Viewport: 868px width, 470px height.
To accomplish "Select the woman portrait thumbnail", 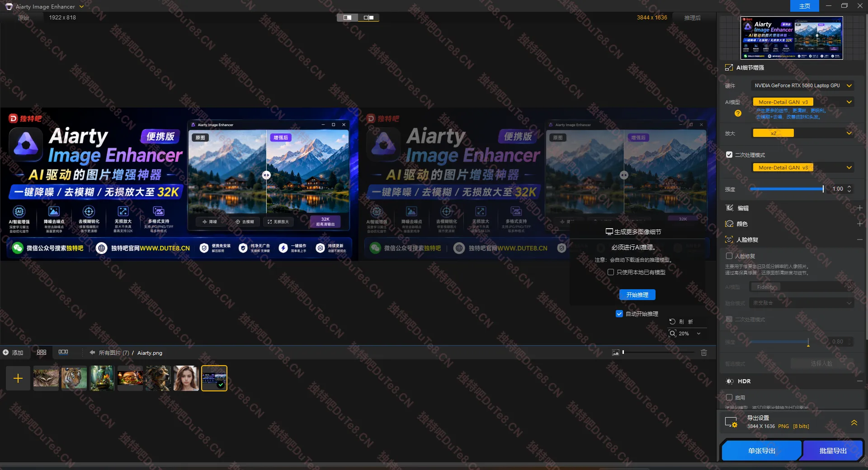I will (186, 378).
